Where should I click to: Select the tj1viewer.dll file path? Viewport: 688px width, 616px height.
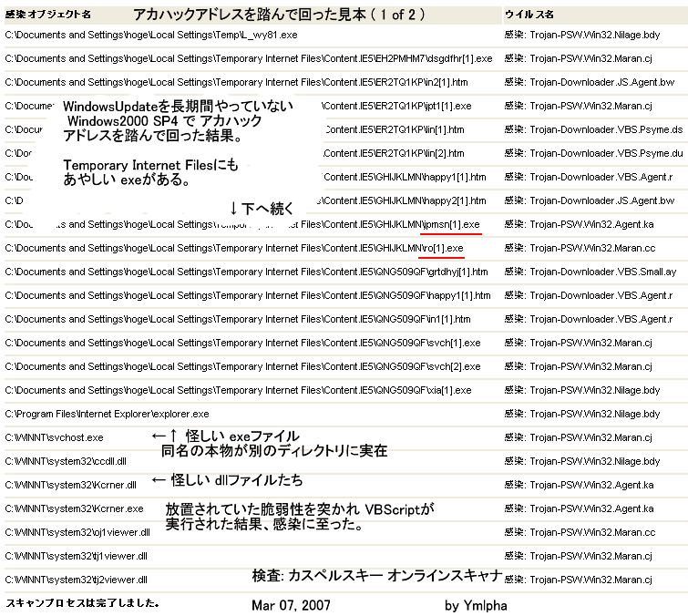77,557
